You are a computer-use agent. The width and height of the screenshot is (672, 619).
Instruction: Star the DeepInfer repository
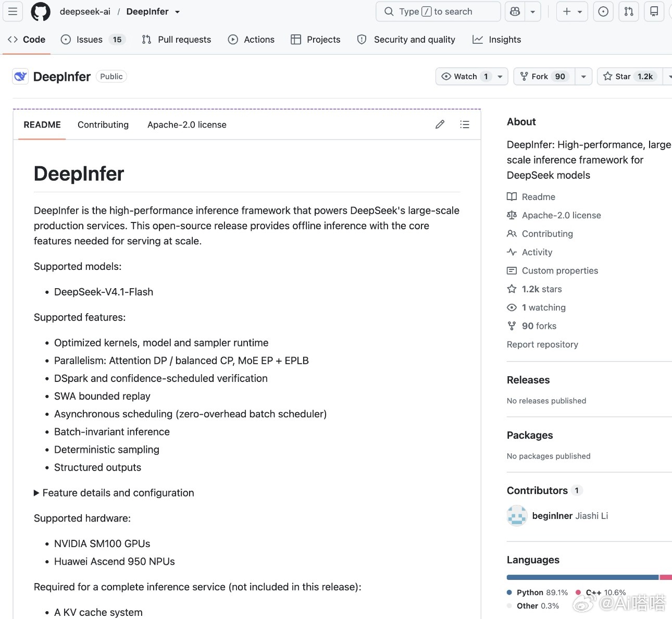tap(630, 77)
